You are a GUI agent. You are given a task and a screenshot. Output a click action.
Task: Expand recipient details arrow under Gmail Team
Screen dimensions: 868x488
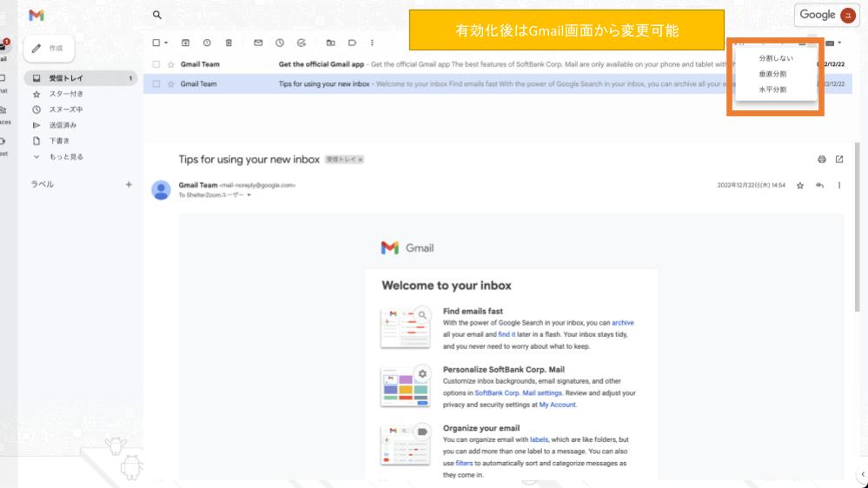point(248,195)
